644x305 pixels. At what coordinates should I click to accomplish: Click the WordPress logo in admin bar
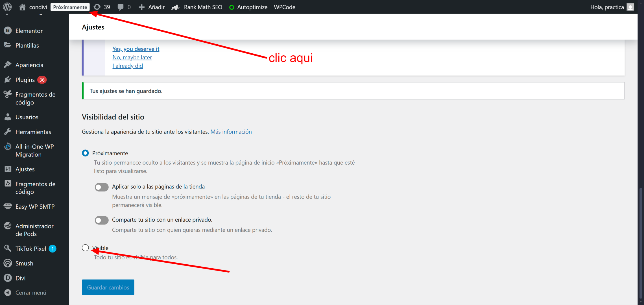tap(7, 7)
